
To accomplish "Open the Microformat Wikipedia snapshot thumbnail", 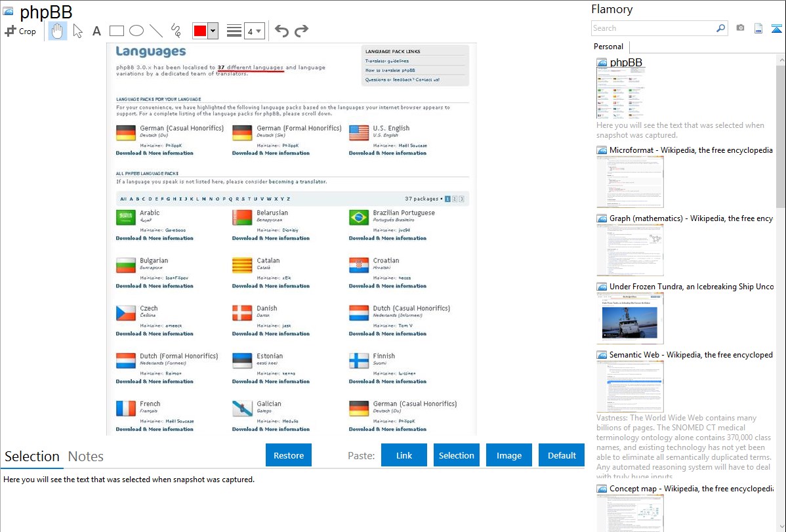I will (x=630, y=182).
